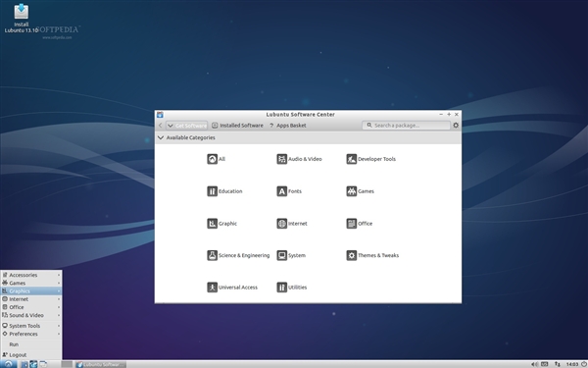This screenshot has height=368, width=588.
Task: Open the Universal Access category
Action: click(232, 288)
